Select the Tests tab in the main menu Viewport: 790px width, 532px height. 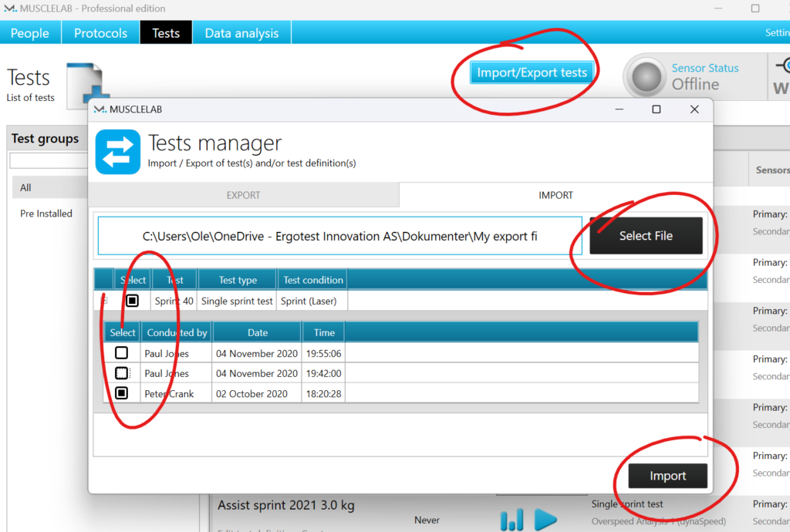pyautogui.click(x=166, y=32)
